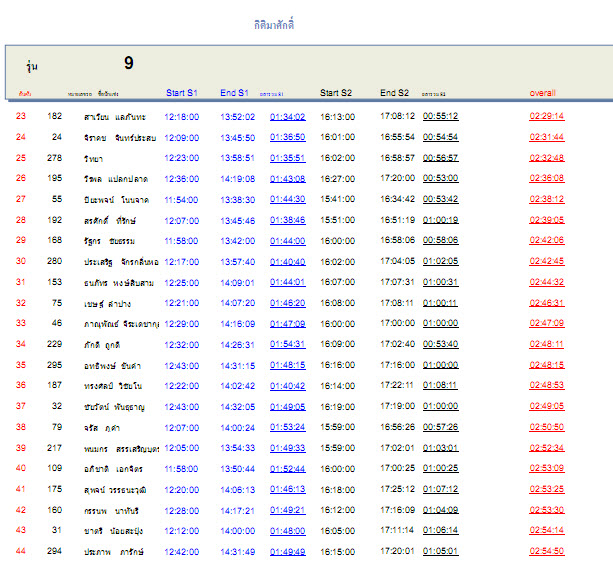Click the S2 duration link 00:55:12
Image resolution: width=613 pixels, height=572 pixels.
(x=440, y=116)
